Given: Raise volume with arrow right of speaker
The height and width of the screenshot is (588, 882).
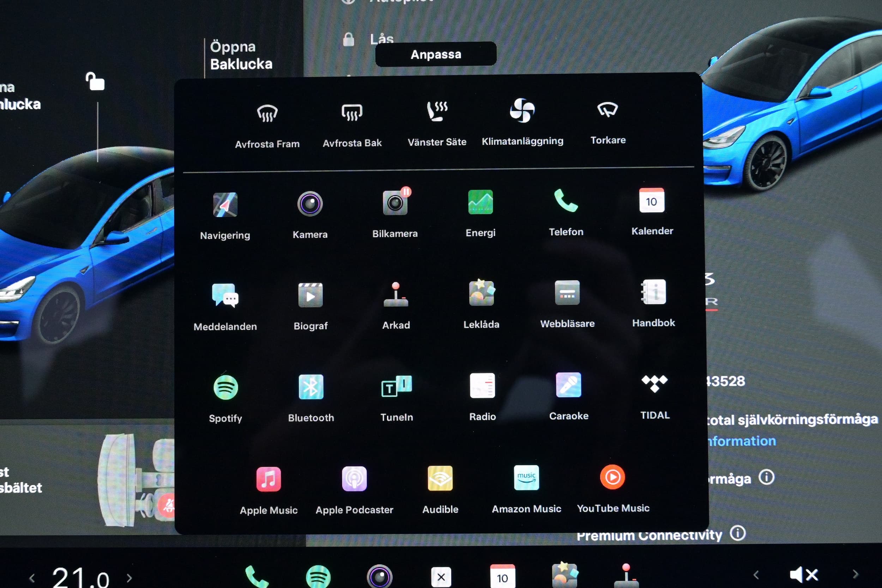Looking at the screenshot, I should (856, 574).
